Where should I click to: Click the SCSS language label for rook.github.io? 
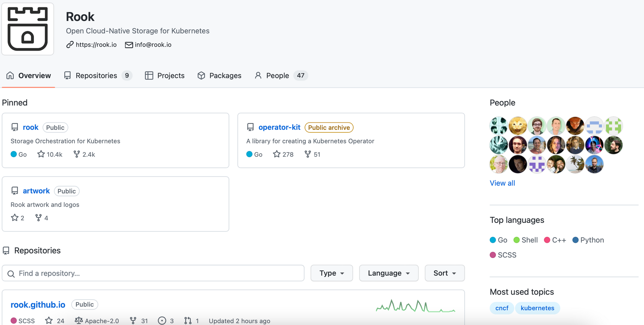pos(27,321)
